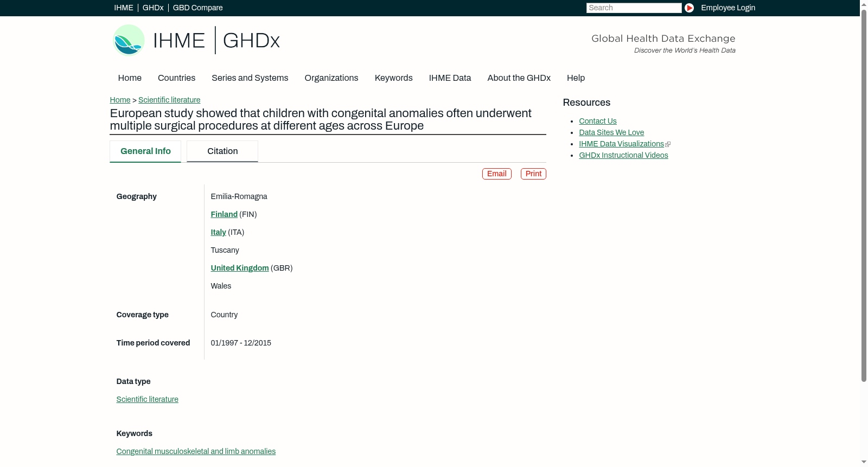
Task: Click the Resources sidebar heading
Action: click(586, 103)
